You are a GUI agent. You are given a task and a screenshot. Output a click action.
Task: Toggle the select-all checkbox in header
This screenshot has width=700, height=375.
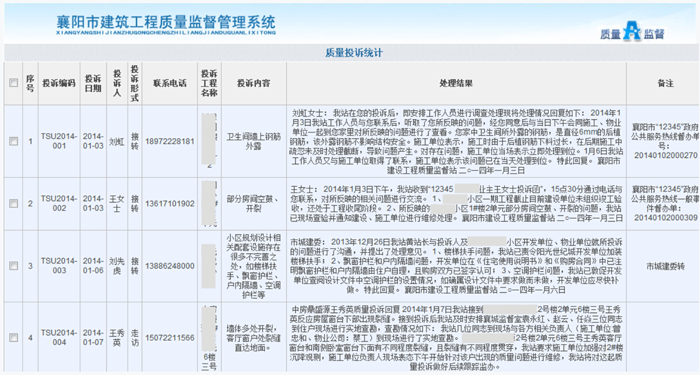coord(13,83)
